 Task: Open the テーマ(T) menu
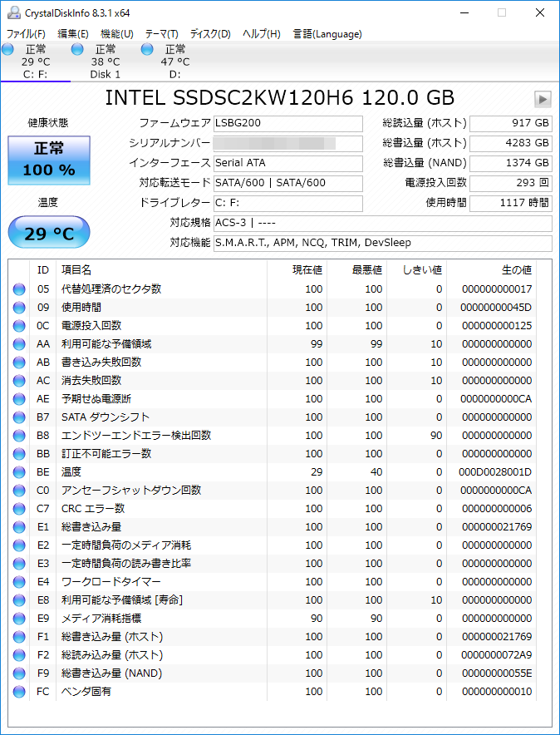click(161, 34)
